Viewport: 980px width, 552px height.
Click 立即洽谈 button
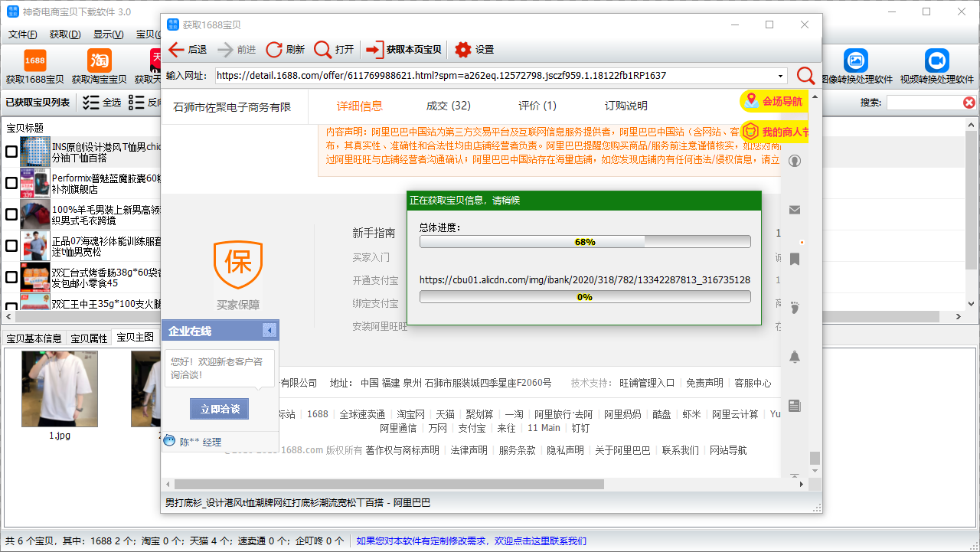tap(219, 410)
